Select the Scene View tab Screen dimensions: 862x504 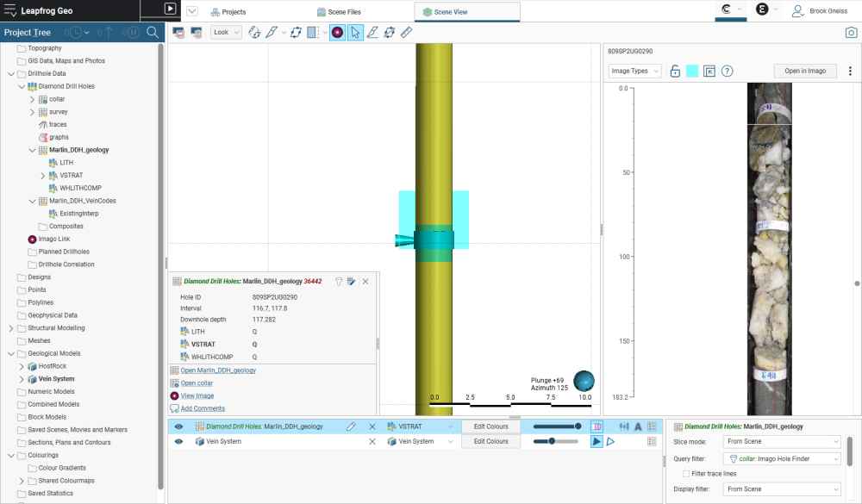coord(466,11)
